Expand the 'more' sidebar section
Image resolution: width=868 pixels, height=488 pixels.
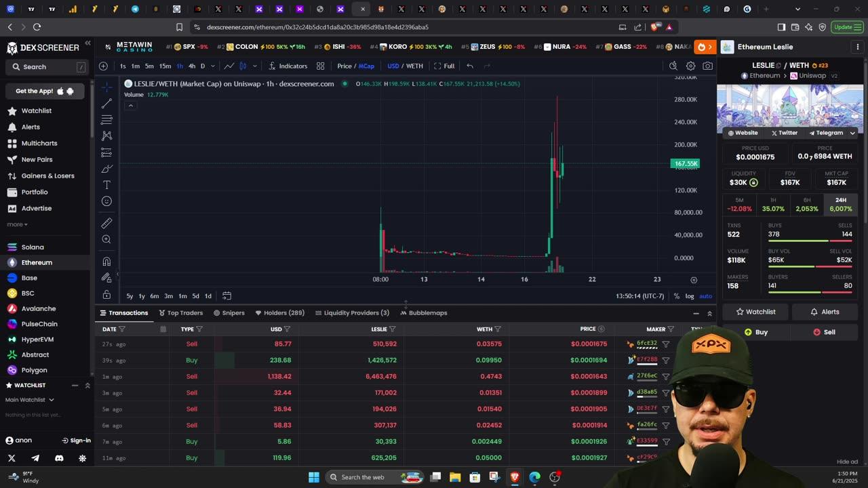pos(17,224)
